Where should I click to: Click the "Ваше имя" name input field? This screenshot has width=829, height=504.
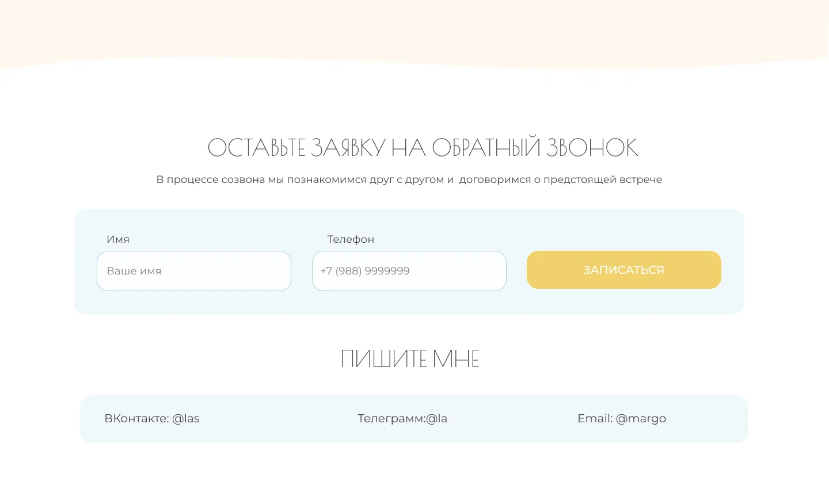pos(193,271)
